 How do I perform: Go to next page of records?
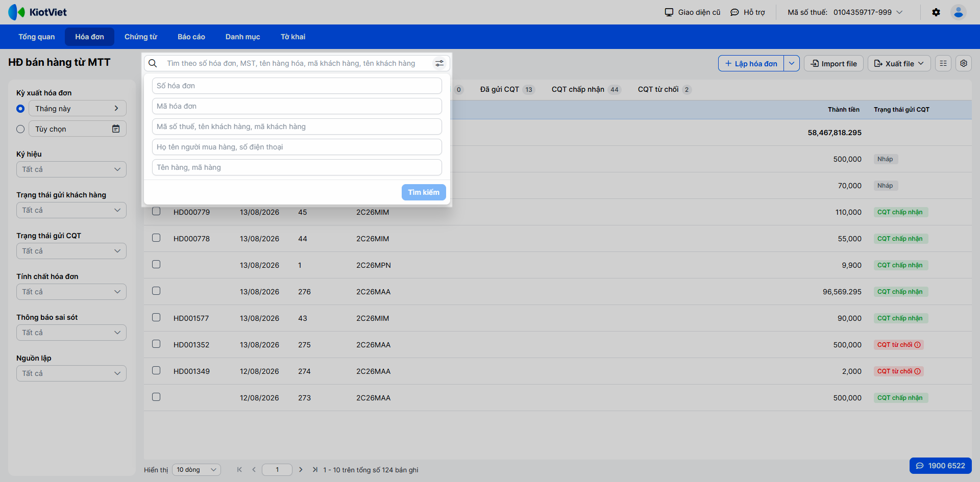[x=301, y=470]
